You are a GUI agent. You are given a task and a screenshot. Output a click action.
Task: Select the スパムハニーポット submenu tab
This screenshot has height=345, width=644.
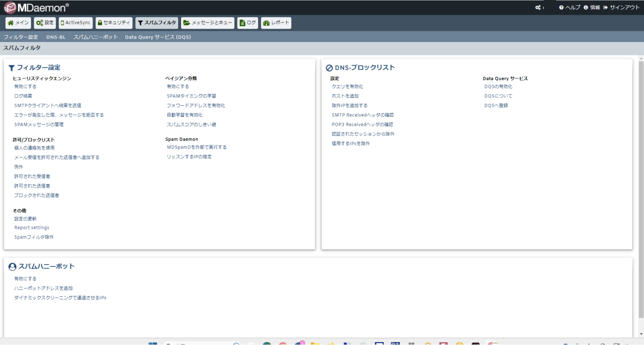click(96, 37)
